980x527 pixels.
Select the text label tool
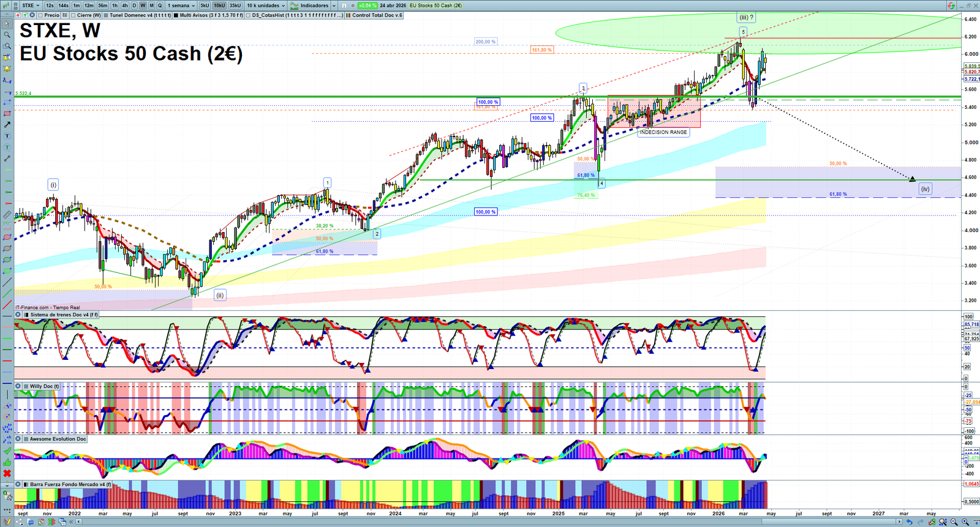[7, 136]
